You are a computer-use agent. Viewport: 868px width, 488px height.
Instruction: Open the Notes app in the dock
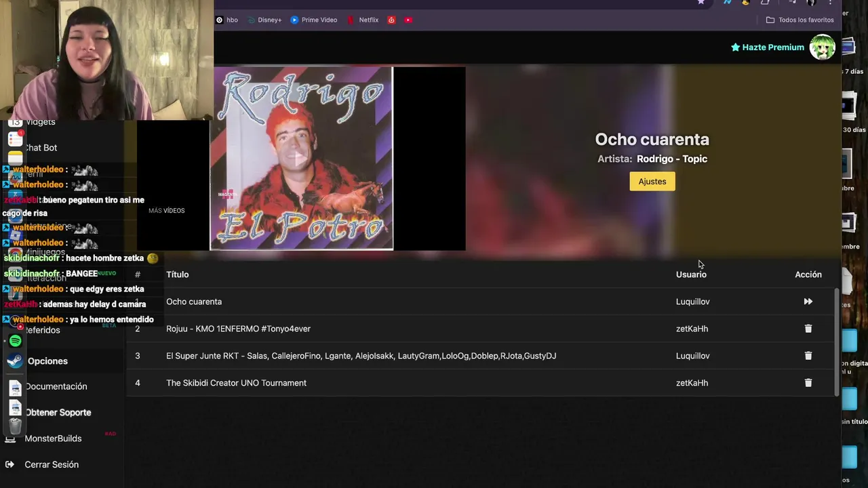tap(15, 158)
